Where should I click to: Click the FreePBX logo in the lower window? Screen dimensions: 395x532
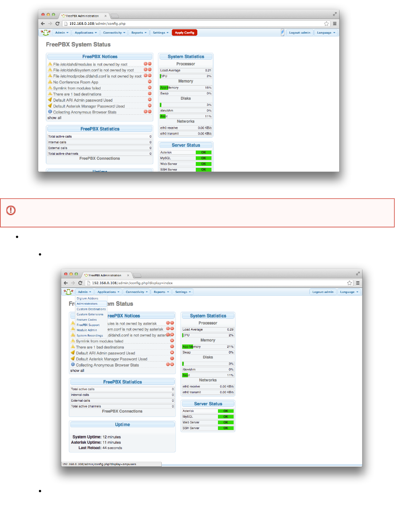(68, 292)
